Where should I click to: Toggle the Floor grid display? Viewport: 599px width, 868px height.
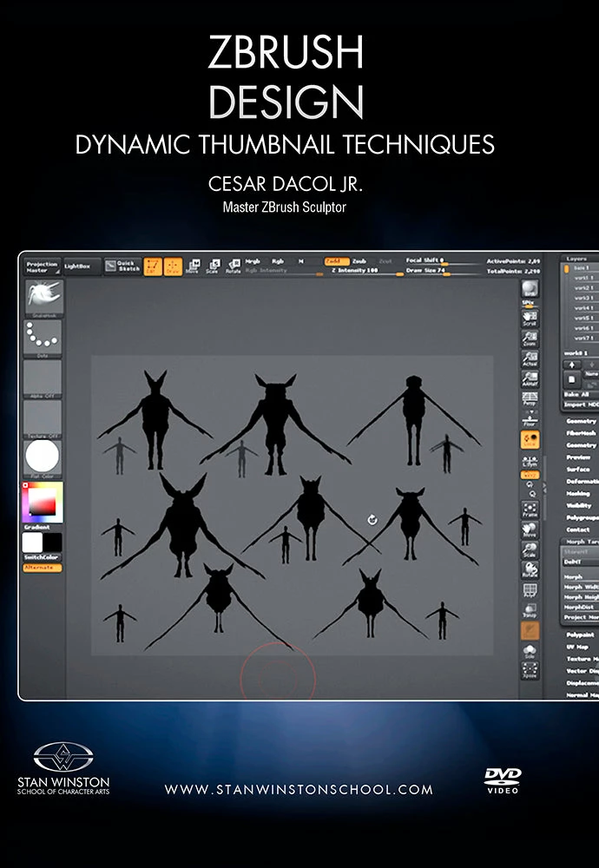click(529, 420)
